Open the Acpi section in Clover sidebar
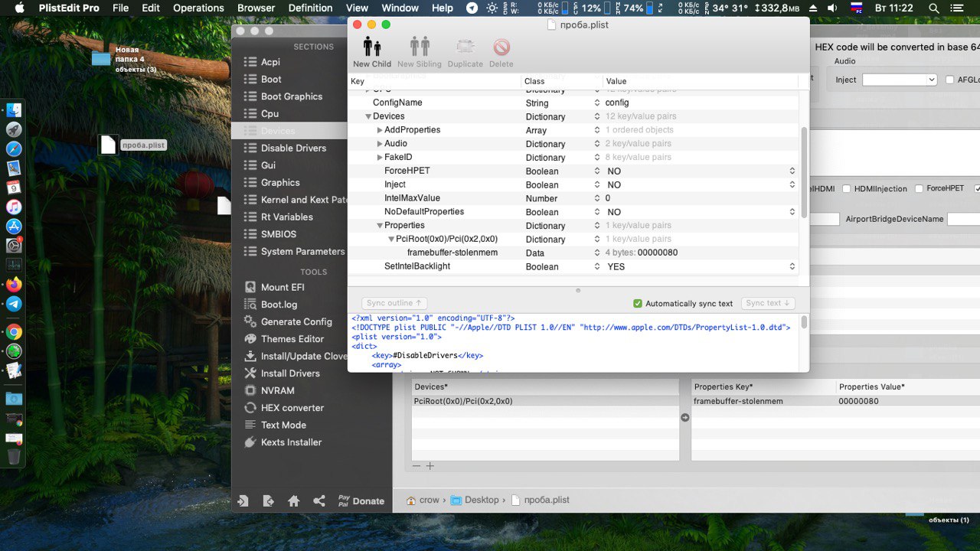The height and width of the screenshot is (551, 980). [x=270, y=62]
